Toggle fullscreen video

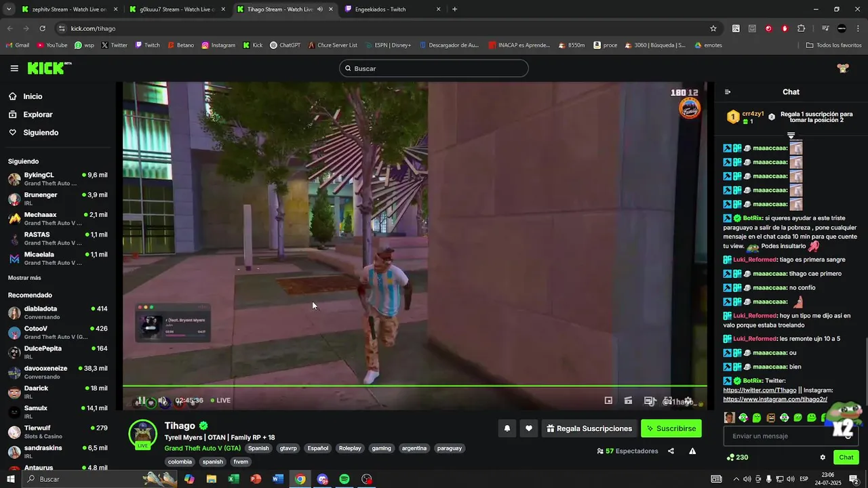click(668, 401)
